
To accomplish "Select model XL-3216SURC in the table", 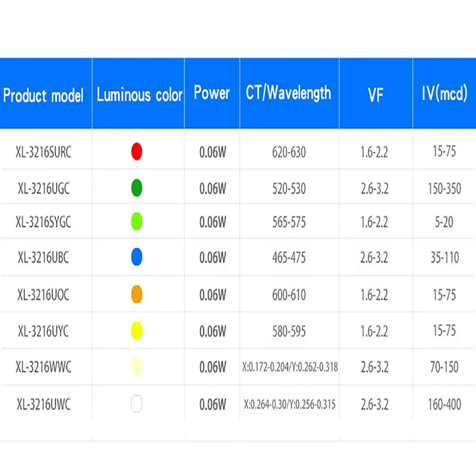I will [43, 152].
